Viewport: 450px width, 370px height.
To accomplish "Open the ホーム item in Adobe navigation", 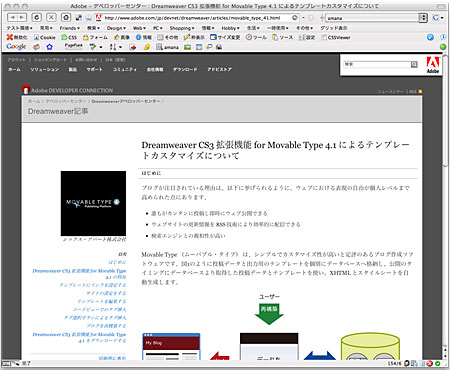I will pos(14,69).
